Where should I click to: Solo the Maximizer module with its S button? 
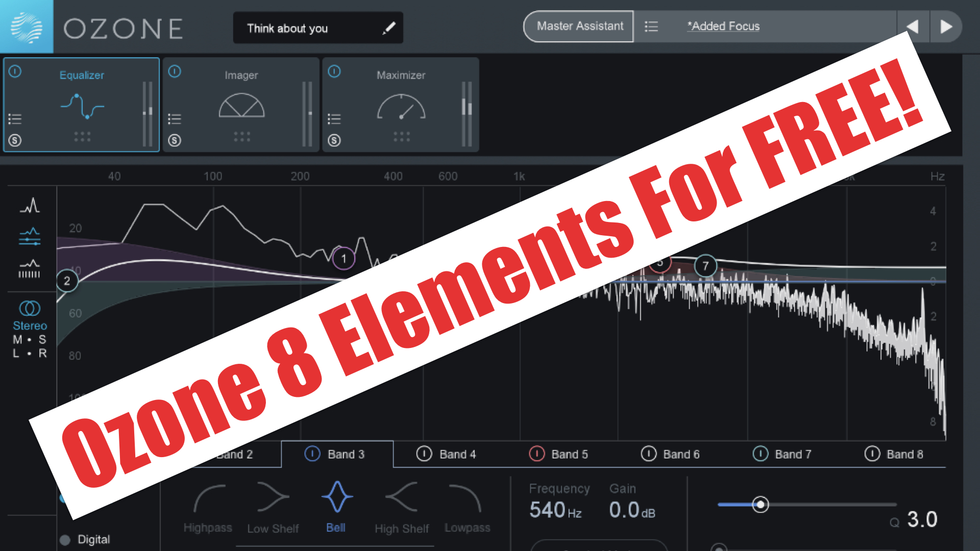334,140
